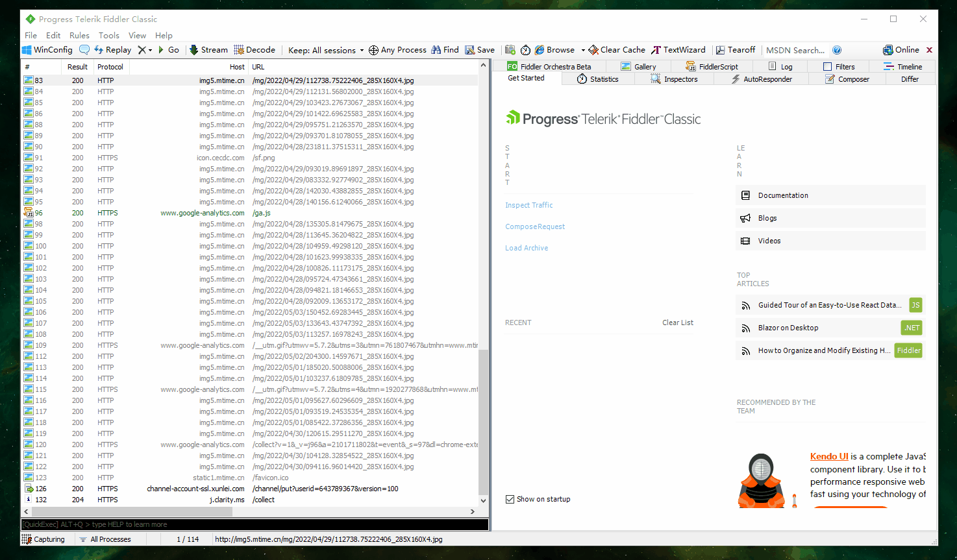The width and height of the screenshot is (957, 560).
Task: Open the Help menu
Action: click(x=164, y=35)
